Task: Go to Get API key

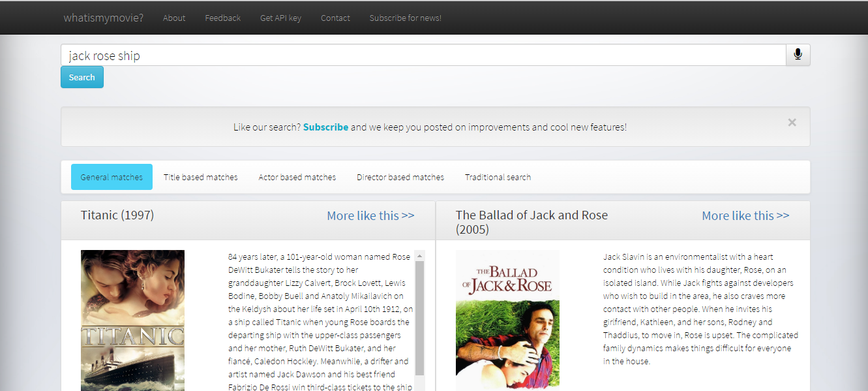Action: coord(280,18)
